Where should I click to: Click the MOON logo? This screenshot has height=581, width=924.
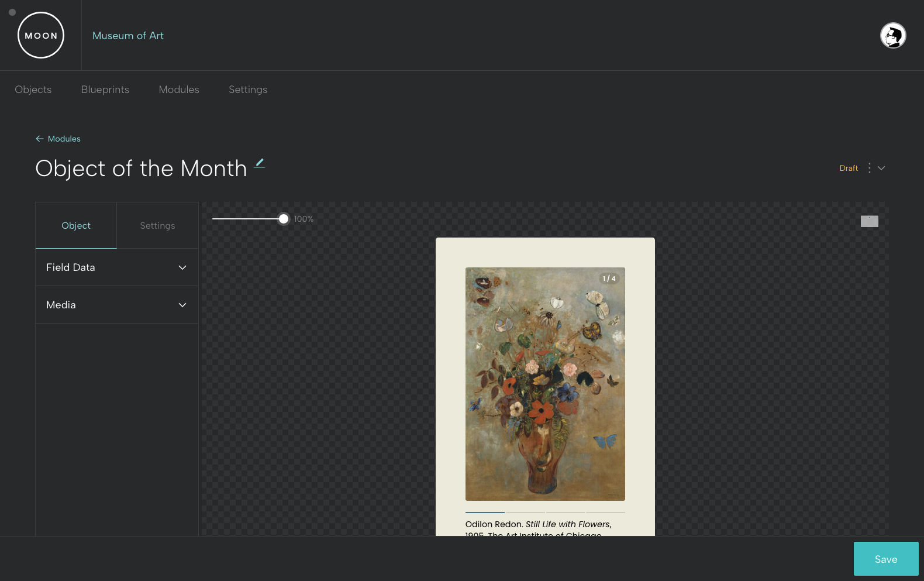(x=41, y=35)
